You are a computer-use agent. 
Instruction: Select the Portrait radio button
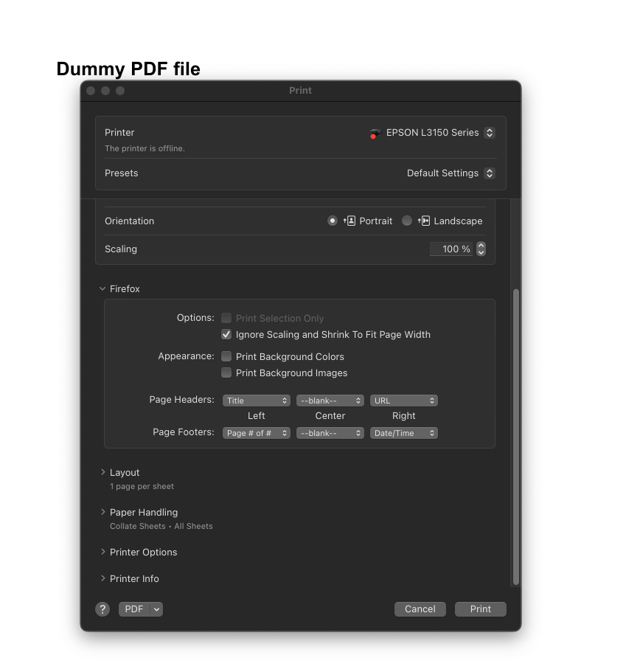click(x=333, y=221)
